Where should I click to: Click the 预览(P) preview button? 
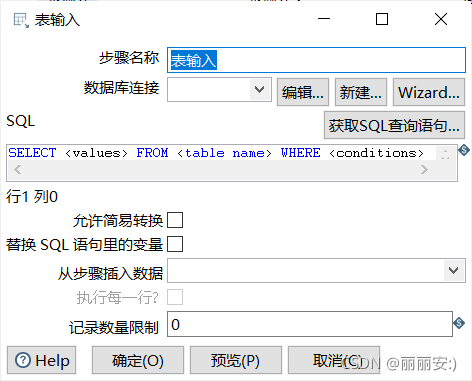click(236, 360)
